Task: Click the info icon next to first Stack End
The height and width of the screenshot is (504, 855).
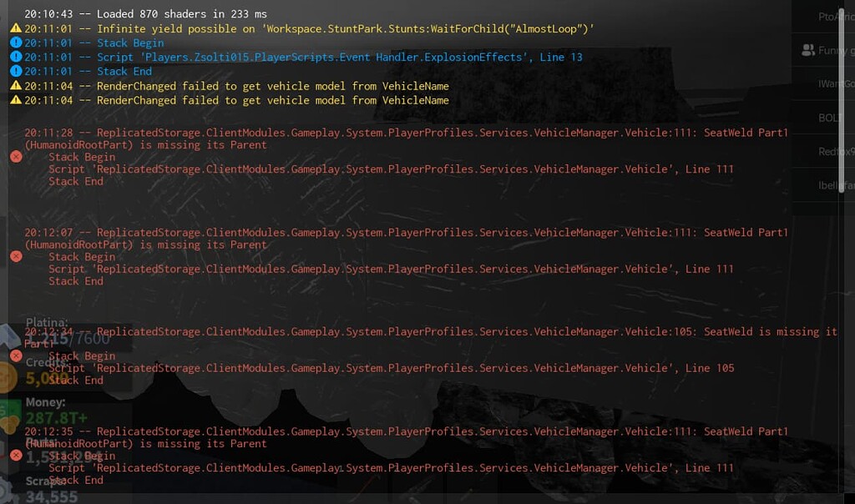Action: [x=15, y=71]
